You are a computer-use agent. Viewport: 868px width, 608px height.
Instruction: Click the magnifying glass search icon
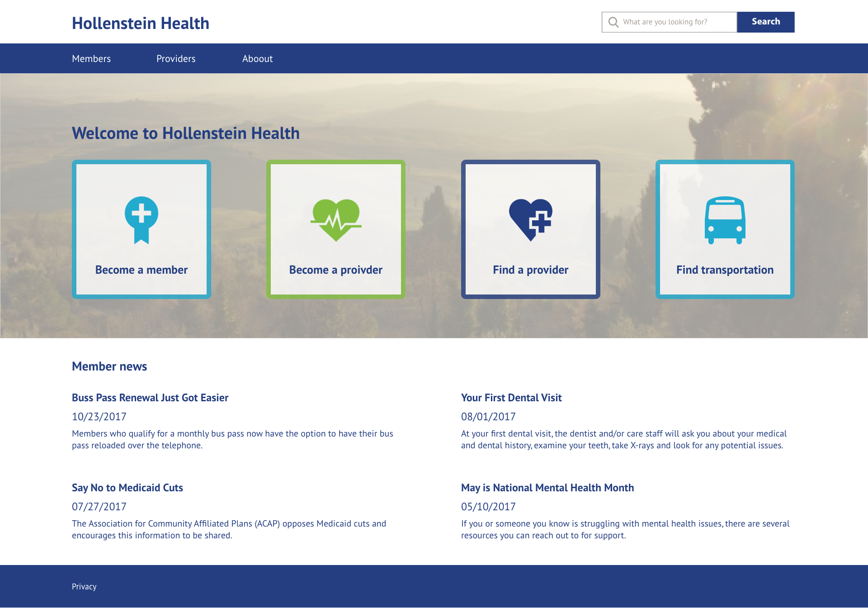(613, 22)
